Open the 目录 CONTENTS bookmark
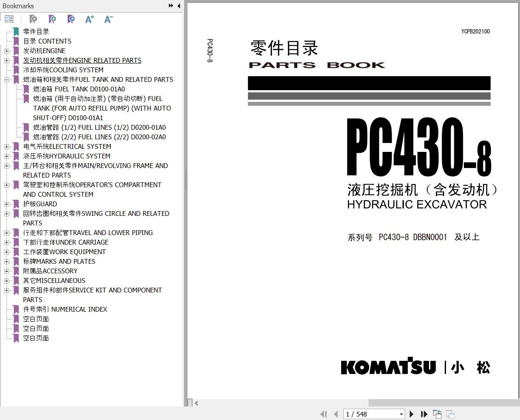The image size is (520, 420). click(x=47, y=41)
